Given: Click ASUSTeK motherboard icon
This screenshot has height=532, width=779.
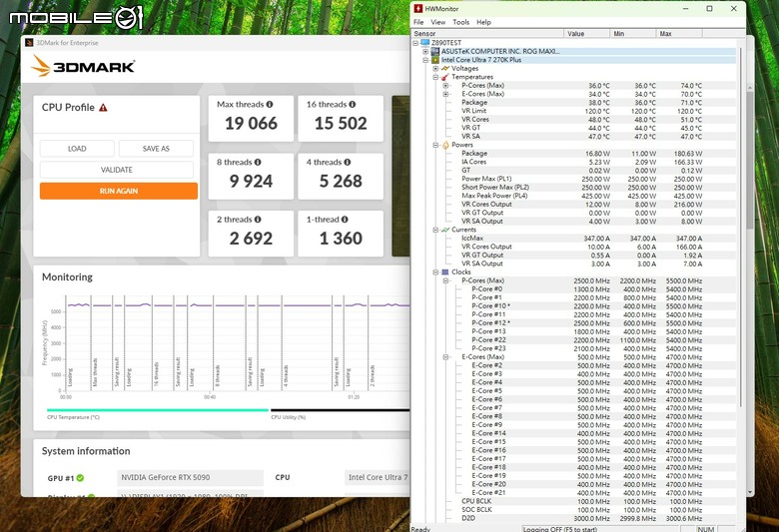Looking at the screenshot, I should [x=435, y=51].
